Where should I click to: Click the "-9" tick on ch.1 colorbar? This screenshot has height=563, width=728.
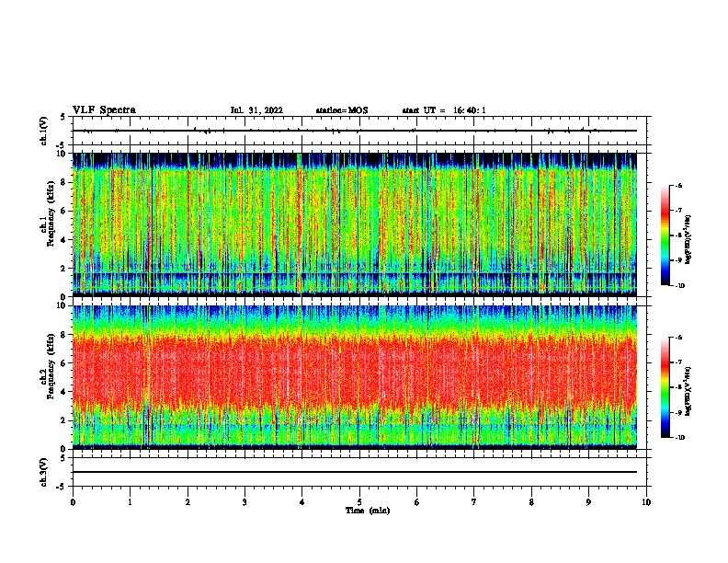click(x=678, y=260)
